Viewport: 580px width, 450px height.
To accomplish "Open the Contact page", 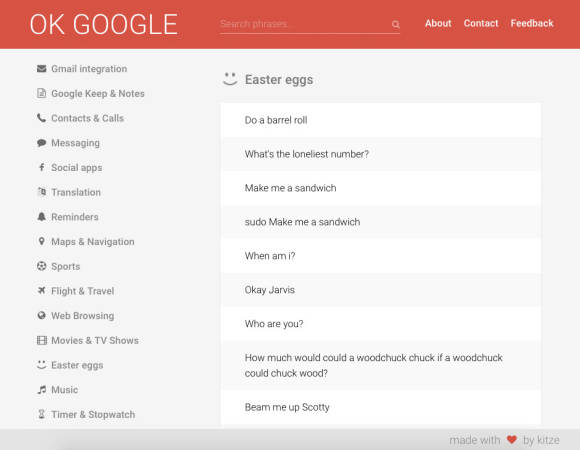I will click(481, 23).
